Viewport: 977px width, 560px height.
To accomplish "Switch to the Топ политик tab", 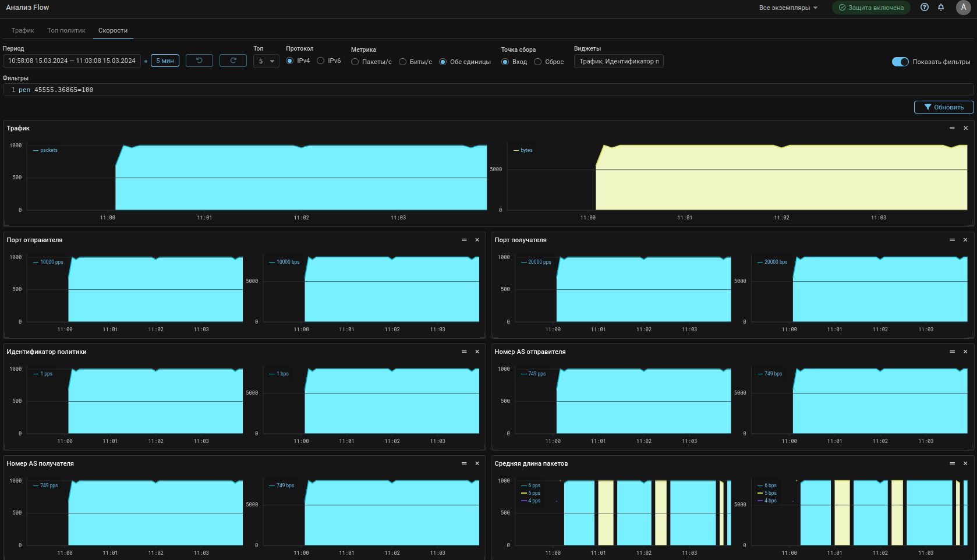I will [x=66, y=30].
